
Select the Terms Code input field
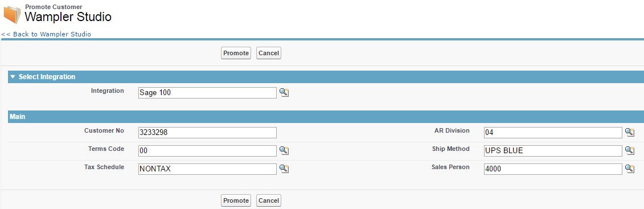[207, 151]
